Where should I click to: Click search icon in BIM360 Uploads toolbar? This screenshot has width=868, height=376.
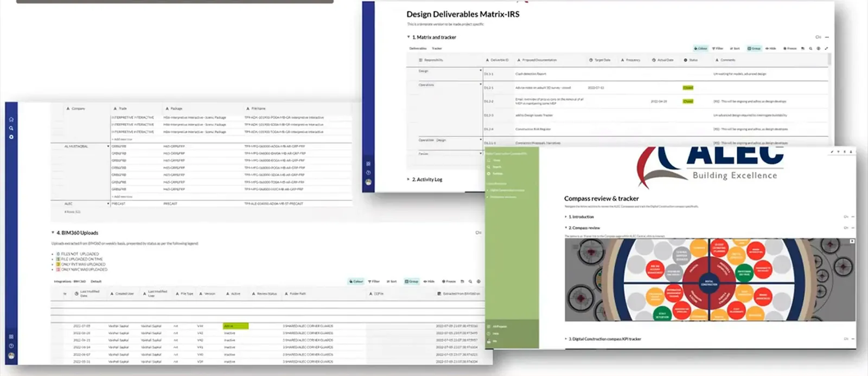tap(470, 282)
